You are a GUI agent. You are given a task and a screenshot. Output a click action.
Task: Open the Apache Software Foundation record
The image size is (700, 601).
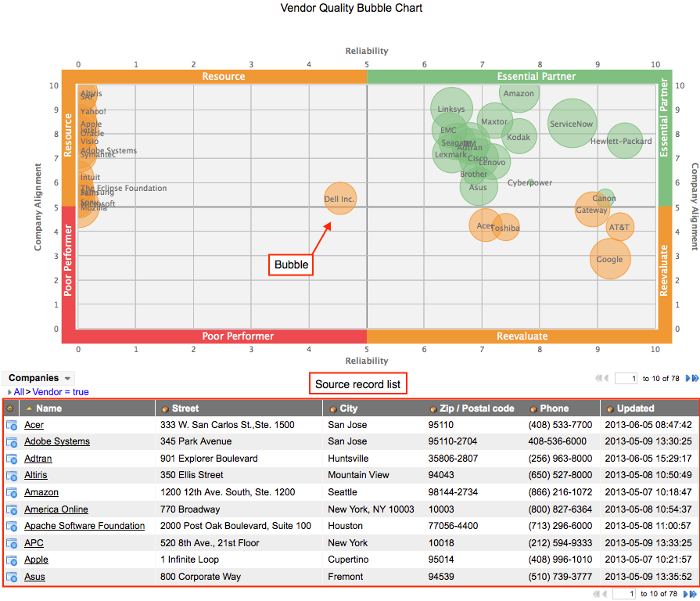coord(84,526)
